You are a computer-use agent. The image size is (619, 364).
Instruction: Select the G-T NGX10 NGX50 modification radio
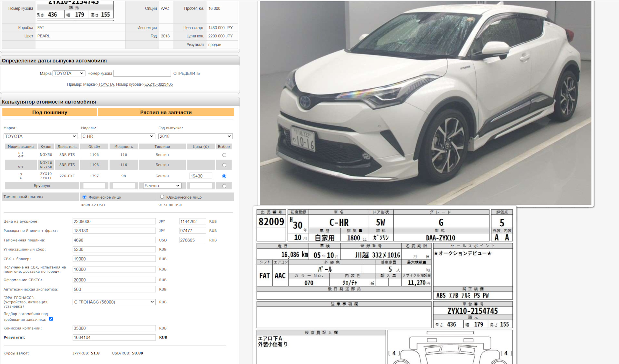click(224, 165)
